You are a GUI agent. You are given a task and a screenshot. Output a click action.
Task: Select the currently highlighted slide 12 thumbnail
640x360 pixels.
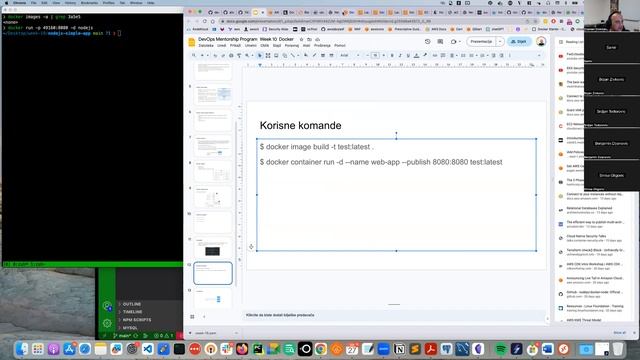click(x=213, y=273)
